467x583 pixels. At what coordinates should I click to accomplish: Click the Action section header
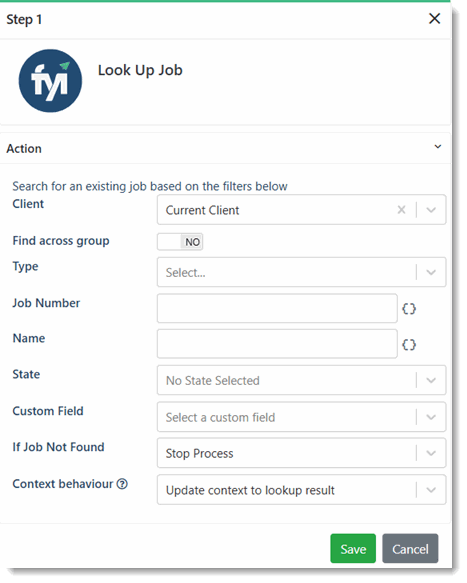(x=225, y=148)
